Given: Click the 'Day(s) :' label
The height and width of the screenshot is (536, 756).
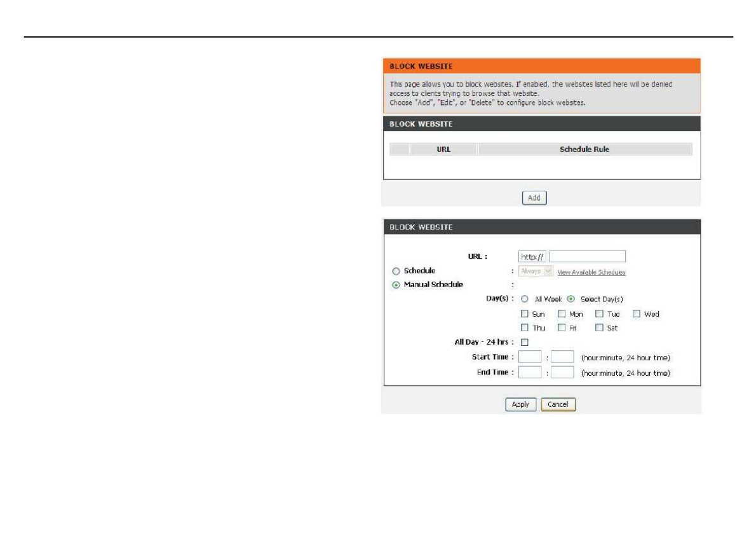Looking at the screenshot, I should (x=500, y=299).
